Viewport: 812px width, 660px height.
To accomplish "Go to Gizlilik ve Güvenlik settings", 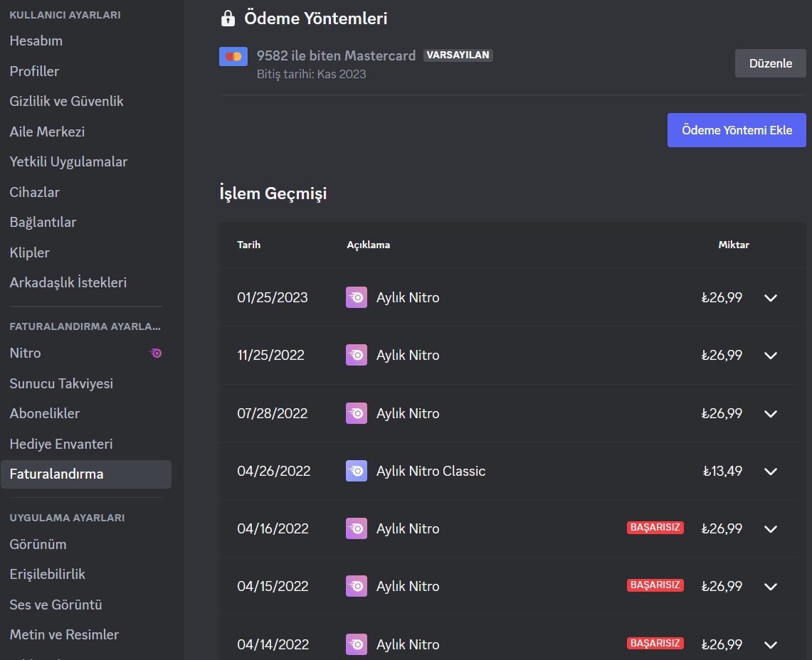I will 67,101.
